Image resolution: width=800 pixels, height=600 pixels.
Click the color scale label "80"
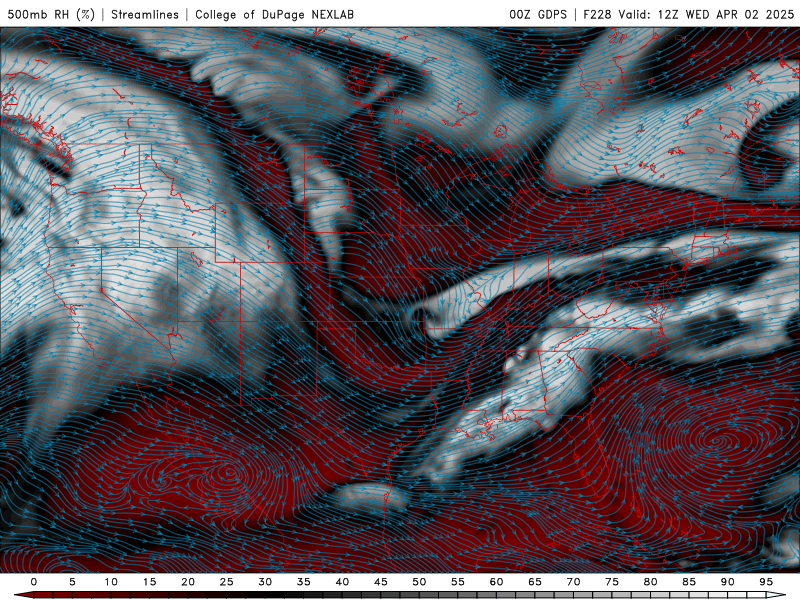point(650,582)
